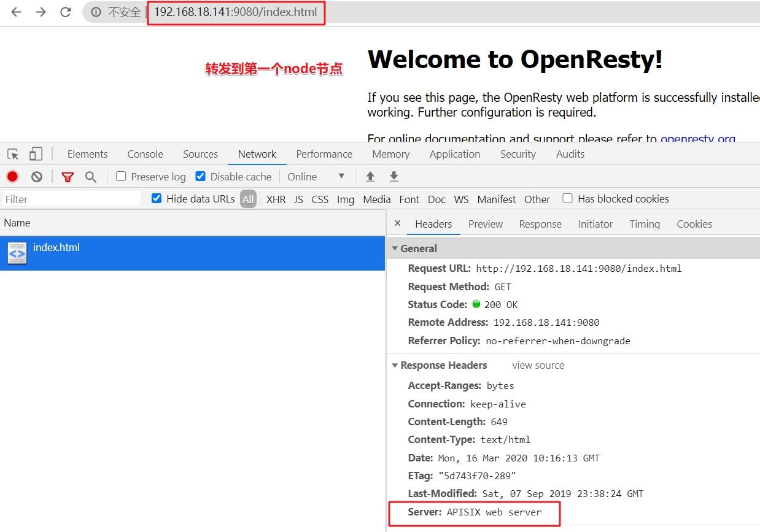Reload the page with refresh icon
760x532 pixels.
pyautogui.click(x=66, y=12)
